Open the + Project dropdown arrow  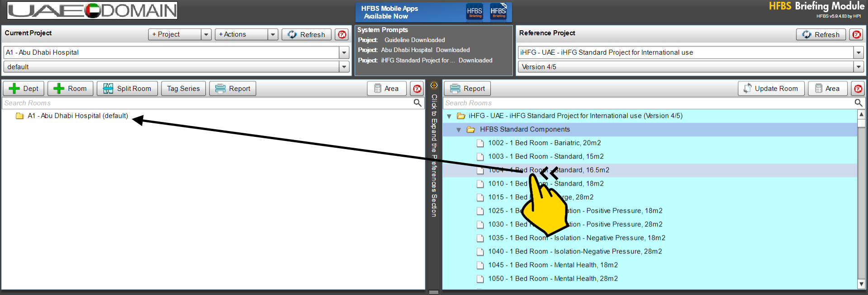[x=206, y=34]
